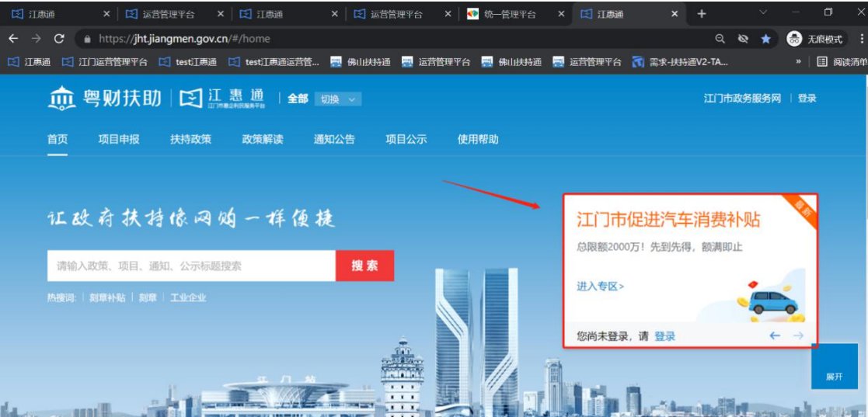
Task: Open the test江惠通运营管... bookmark
Action: [274, 62]
